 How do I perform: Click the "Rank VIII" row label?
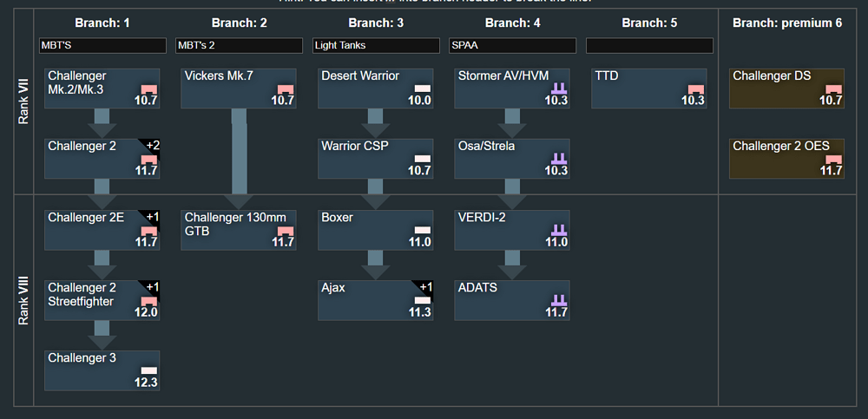pyautogui.click(x=23, y=302)
